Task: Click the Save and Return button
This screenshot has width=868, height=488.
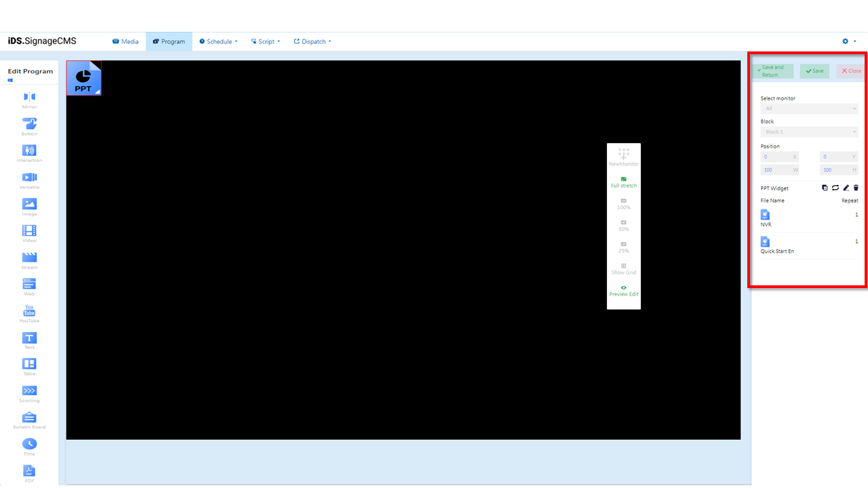Action: click(772, 70)
